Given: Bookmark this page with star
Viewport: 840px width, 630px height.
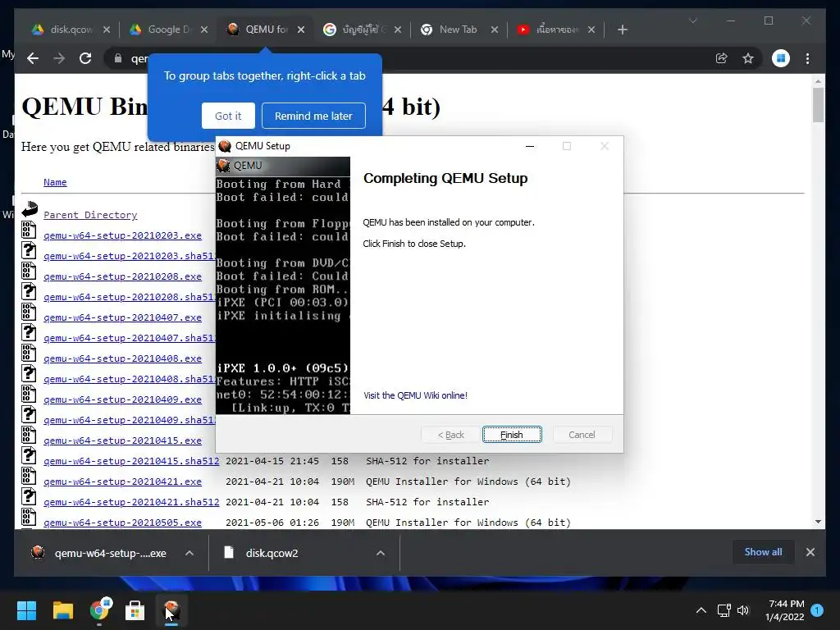Looking at the screenshot, I should pos(748,58).
